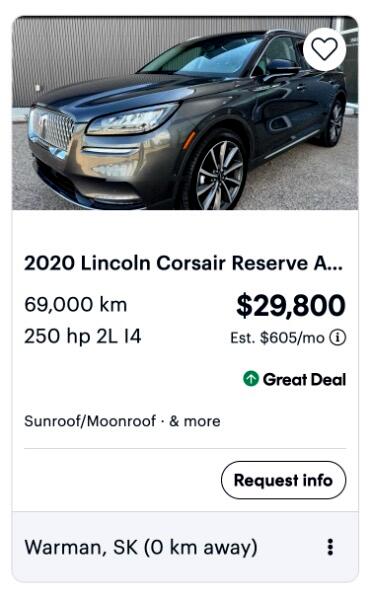Image resolution: width=371 pixels, height=600 pixels.
Task: Click the Sunroof/Moonroof feature text
Action: point(90,421)
